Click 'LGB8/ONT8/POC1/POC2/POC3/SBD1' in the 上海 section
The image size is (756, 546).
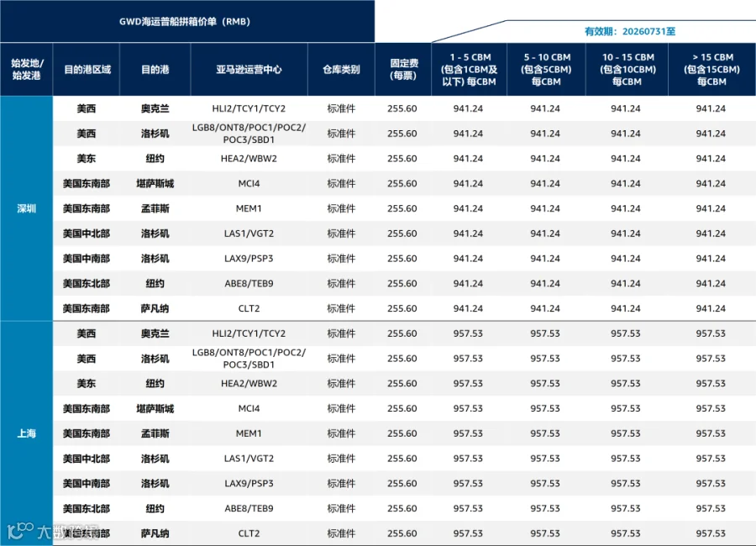click(x=249, y=359)
